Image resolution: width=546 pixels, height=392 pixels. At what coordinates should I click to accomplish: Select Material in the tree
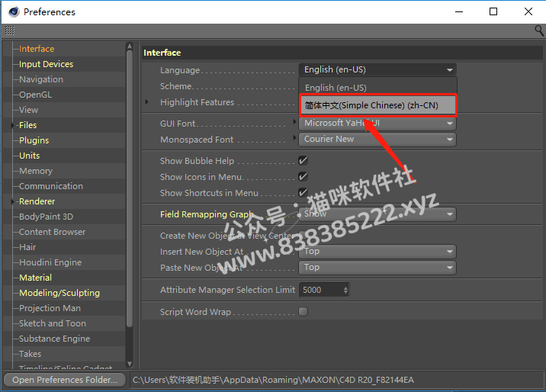pos(36,278)
